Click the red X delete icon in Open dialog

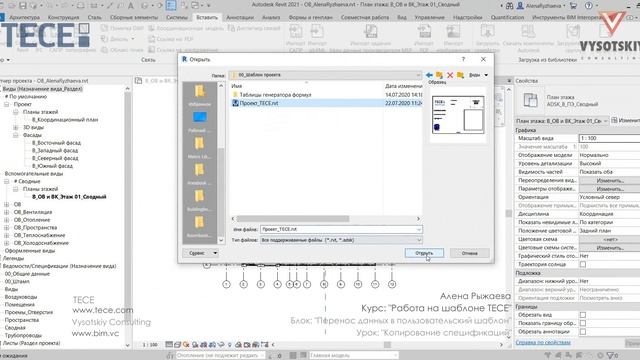pos(450,75)
